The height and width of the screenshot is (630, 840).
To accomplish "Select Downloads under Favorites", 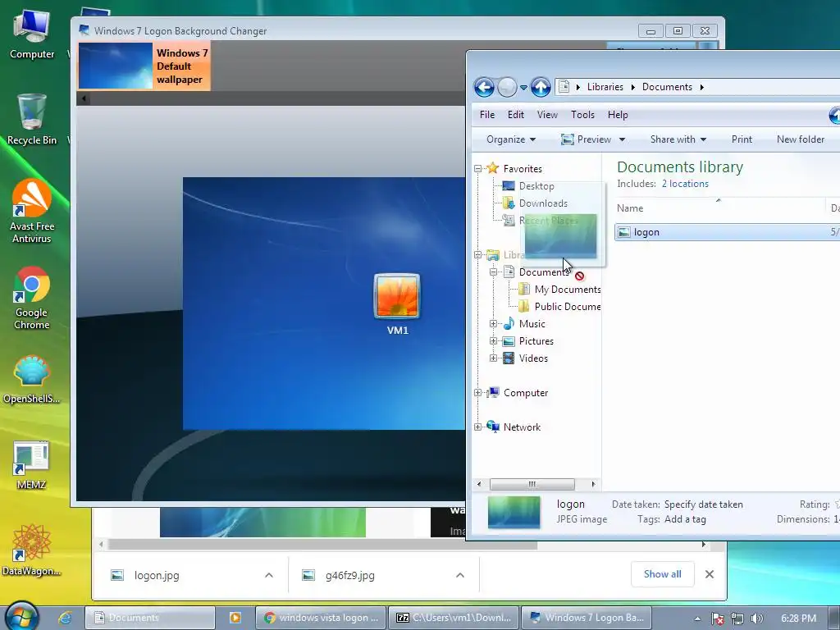I will coord(543,203).
